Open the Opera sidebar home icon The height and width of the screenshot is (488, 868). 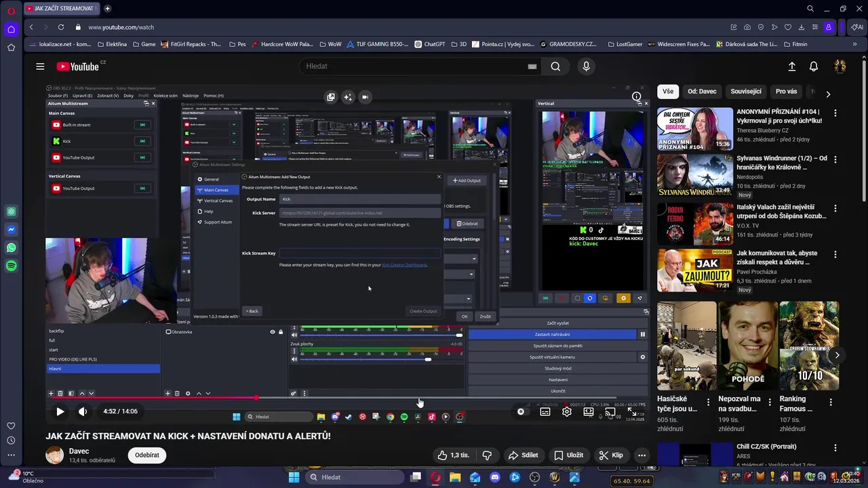pos(11,29)
